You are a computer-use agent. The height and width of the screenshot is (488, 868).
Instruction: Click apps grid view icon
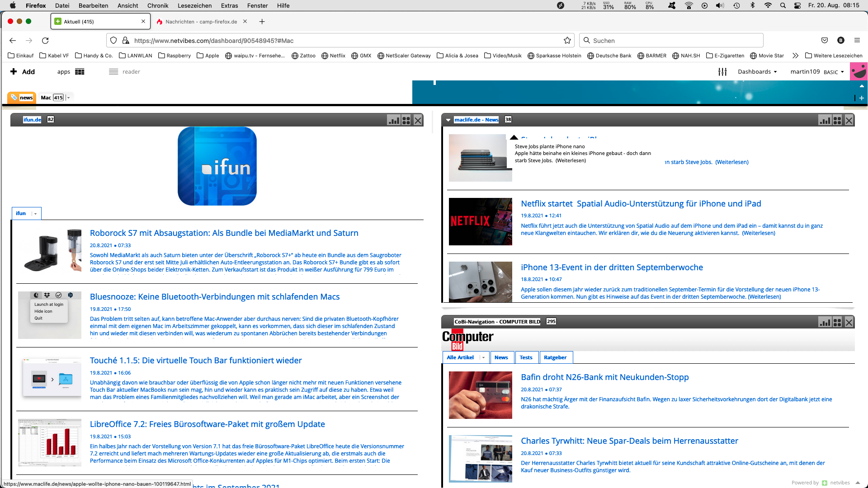80,72
